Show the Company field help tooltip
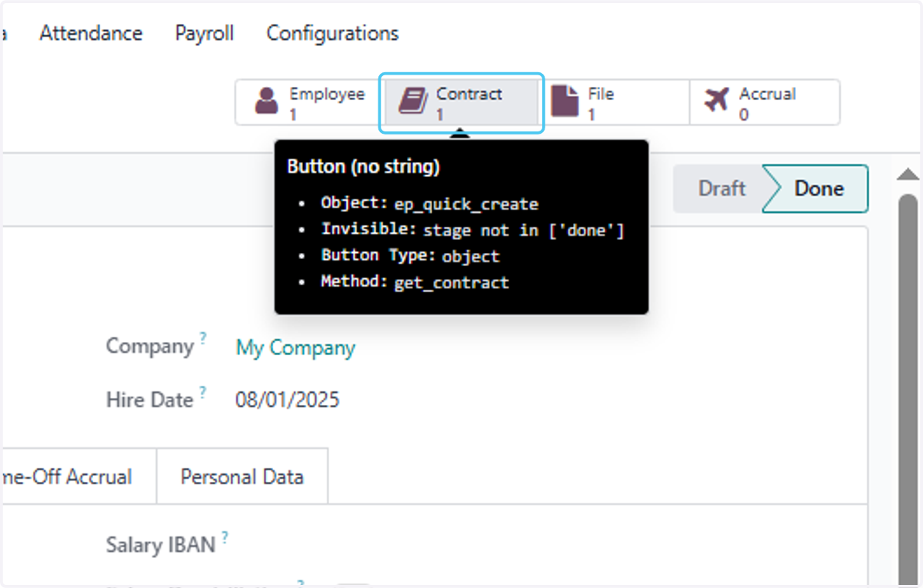This screenshot has width=923, height=588. 203,338
